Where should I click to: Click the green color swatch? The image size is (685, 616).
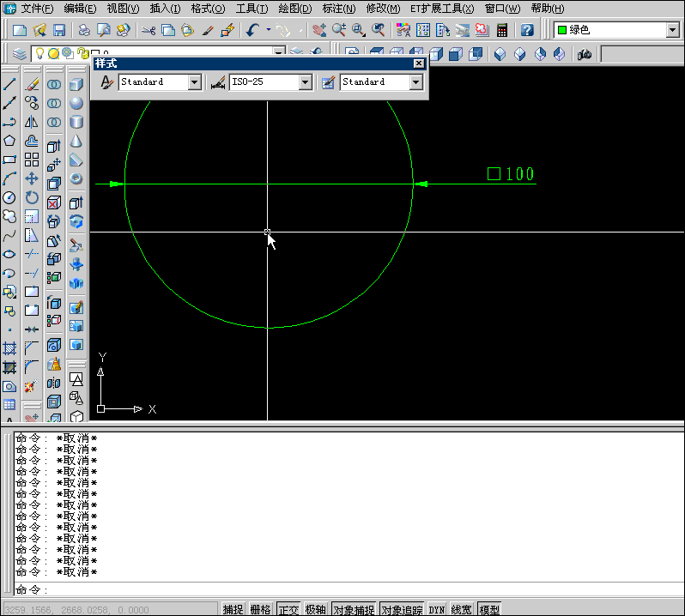coord(562,30)
